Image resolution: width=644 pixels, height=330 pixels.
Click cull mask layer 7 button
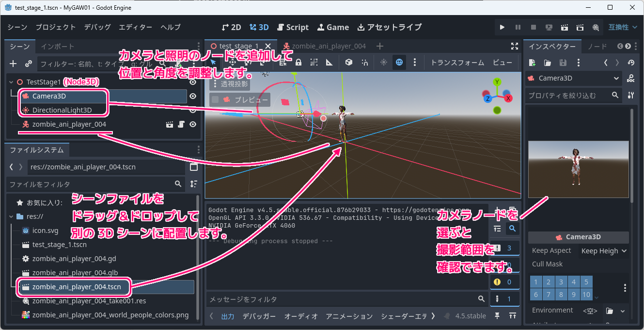click(549, 295)
